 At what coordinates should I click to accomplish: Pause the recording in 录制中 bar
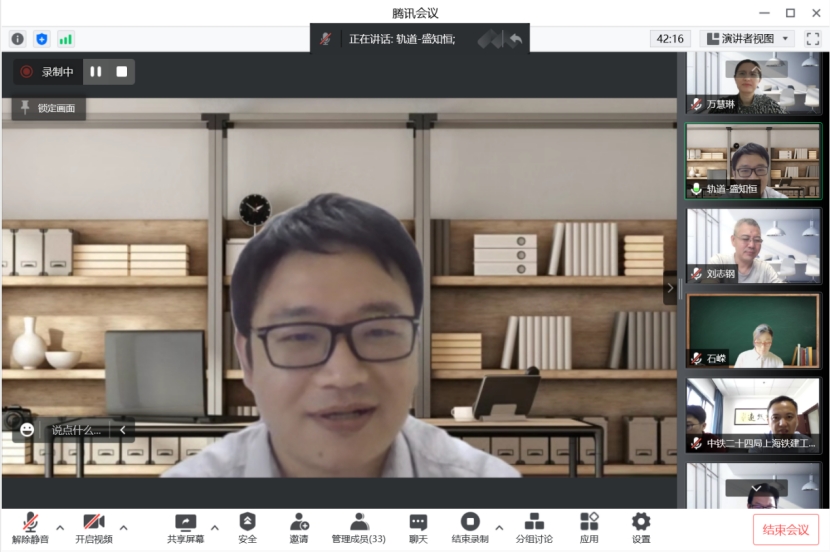pyautogui.click(x=96, y=72)
